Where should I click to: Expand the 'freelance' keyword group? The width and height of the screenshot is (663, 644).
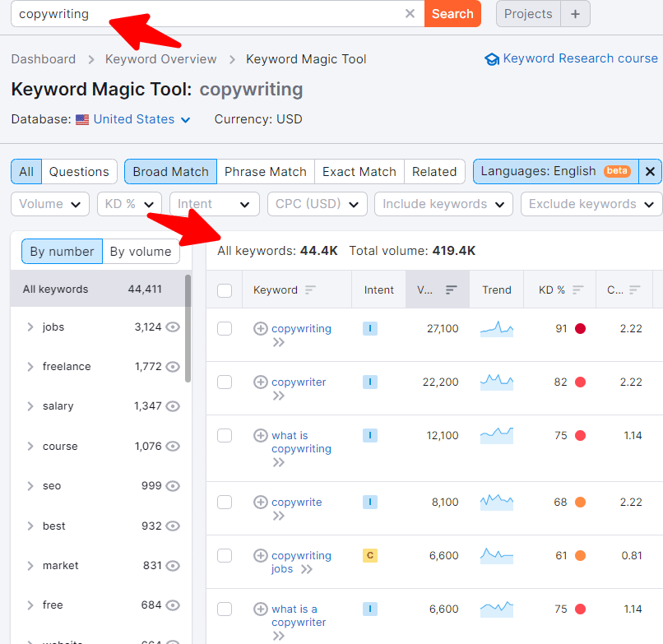(30, 367)
